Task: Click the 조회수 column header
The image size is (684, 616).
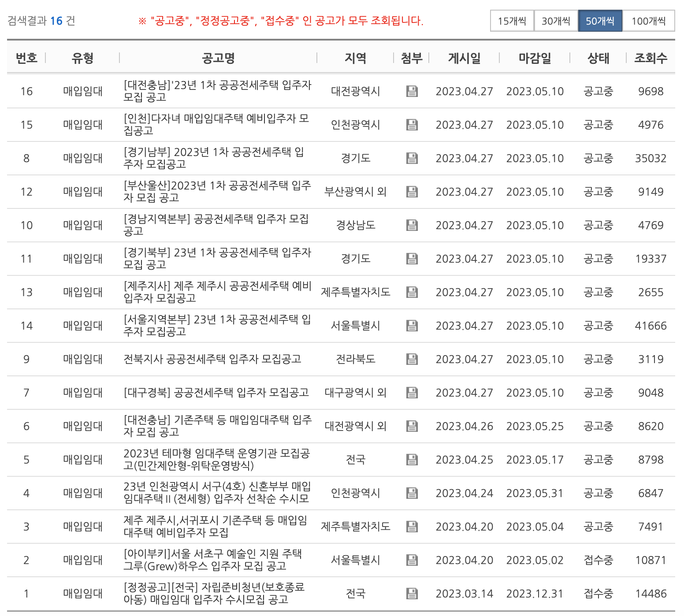Action: (651, 58)
